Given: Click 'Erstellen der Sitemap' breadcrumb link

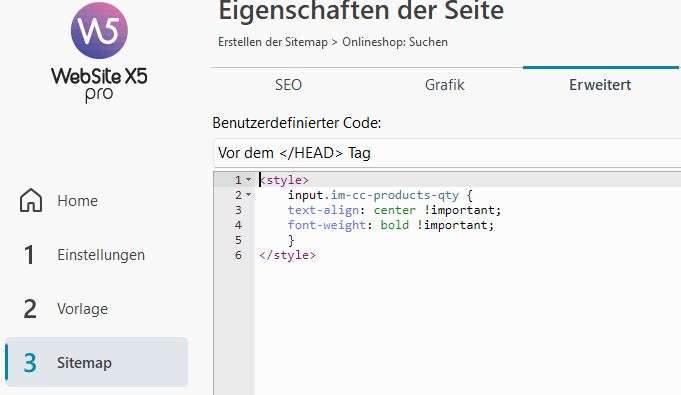Looking at the screenshot, I should (x=273, y=42).
